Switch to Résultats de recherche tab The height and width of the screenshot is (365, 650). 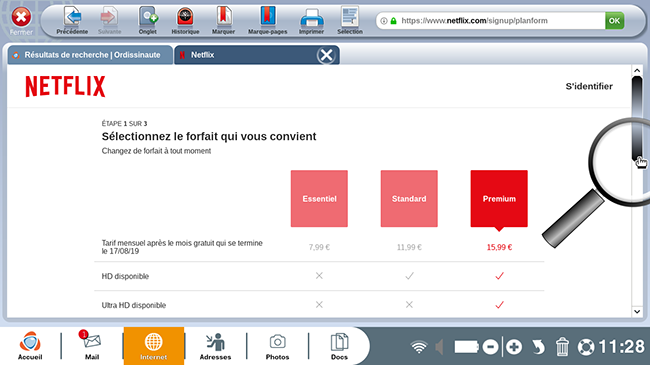(90, 55)
